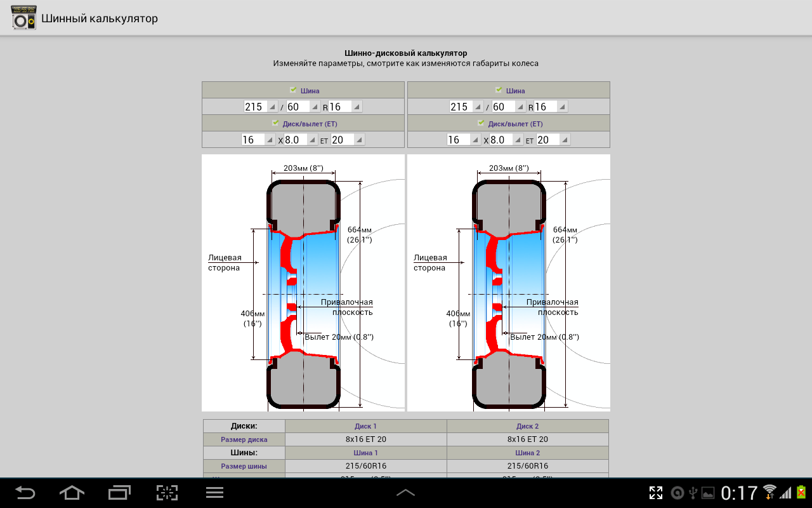Image resolution: width=812 pixels, height=508 pixels.
Task: Open the navigation bar menu icon
Action: click(215, 492)
